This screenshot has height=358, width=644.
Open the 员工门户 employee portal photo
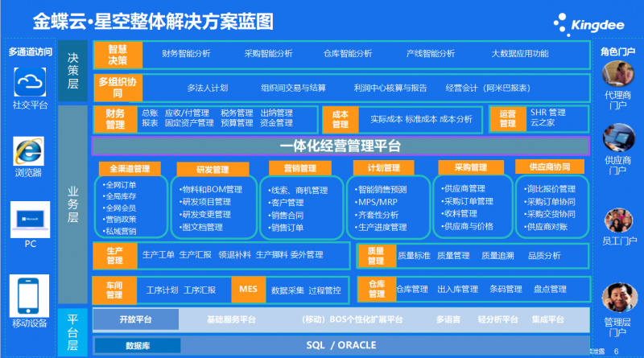pos(618,220)
